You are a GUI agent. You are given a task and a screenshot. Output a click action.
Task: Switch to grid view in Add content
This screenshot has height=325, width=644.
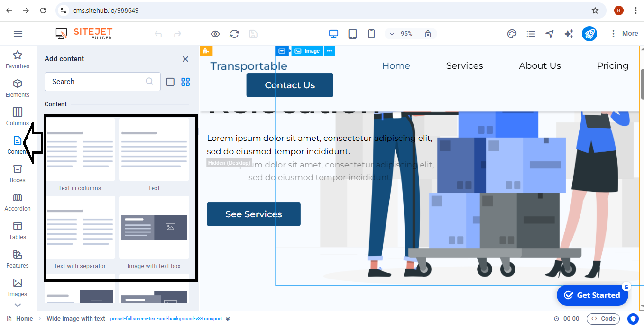pyautogui.click(x=185, y=82)
